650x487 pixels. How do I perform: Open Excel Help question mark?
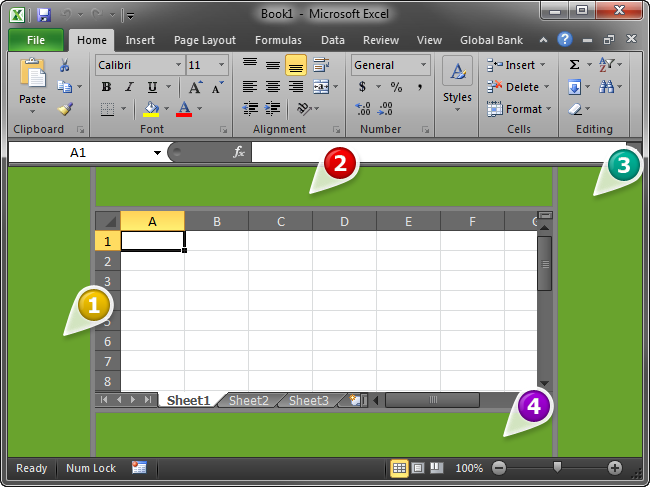pyautogui.click(x=565, y=39)
